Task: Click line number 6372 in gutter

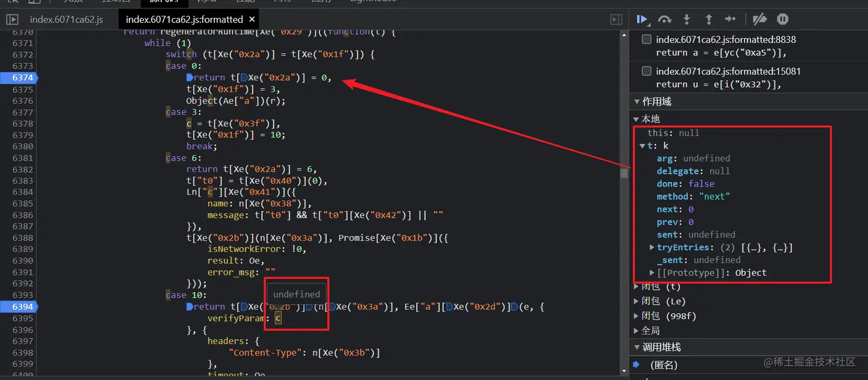Action: coord(23,55)
